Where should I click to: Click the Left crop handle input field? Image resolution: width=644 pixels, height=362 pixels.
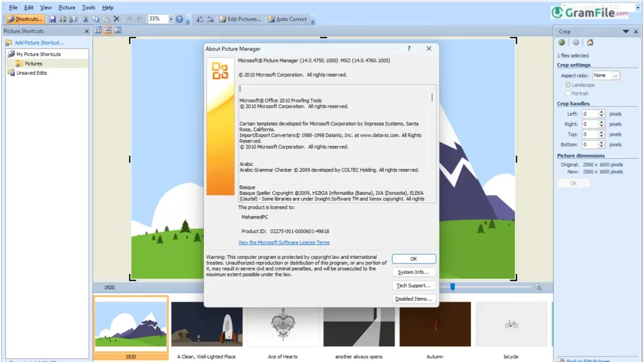590,114
